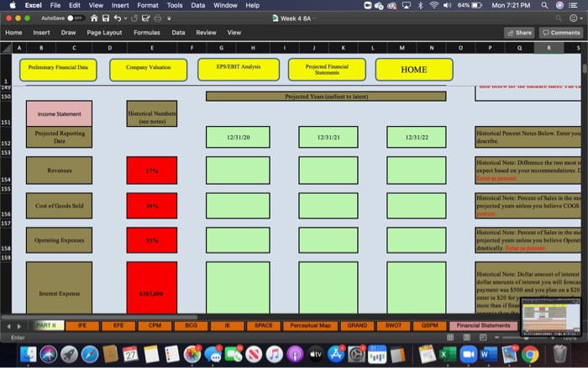Open Spotlight search in macOS menu bar
Image resolution: width=588 pixels, height=368 pixels.
click(544, 5)
